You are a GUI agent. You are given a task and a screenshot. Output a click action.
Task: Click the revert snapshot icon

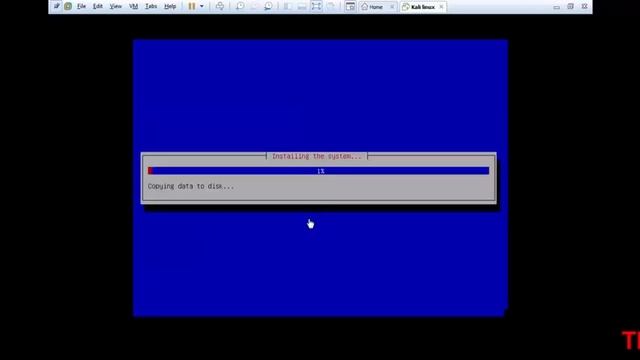click(254, 6)
